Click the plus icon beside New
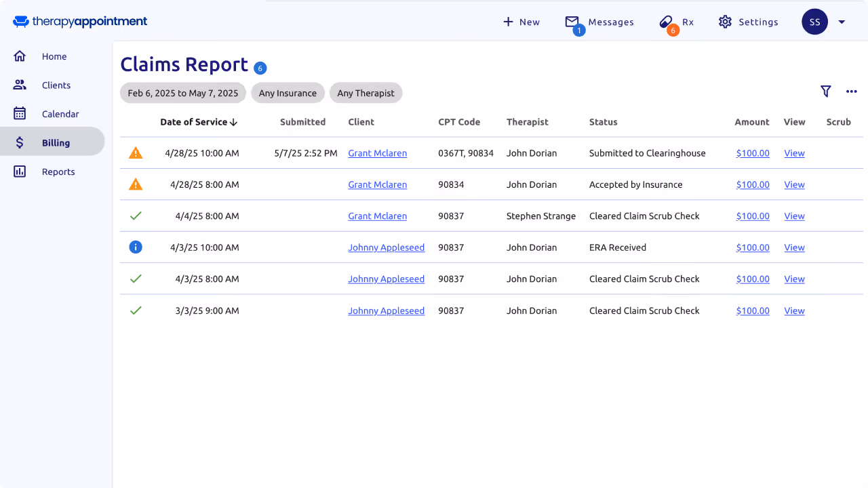868x488 pixels. [508, 22]
